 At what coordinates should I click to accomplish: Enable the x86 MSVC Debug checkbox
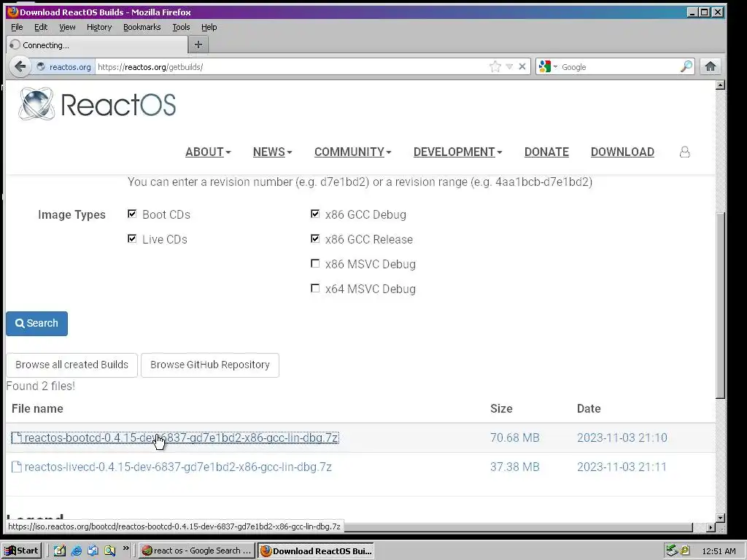(x=315, y=263)
